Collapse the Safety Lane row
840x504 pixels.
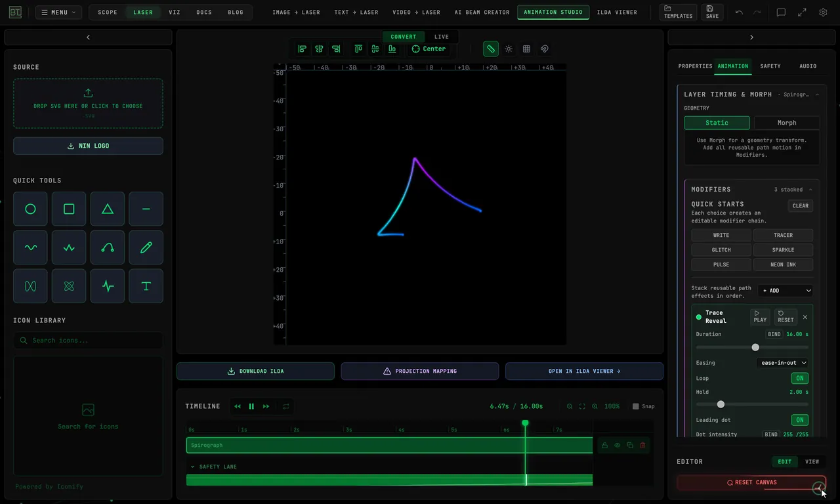[x=193, y=467]
